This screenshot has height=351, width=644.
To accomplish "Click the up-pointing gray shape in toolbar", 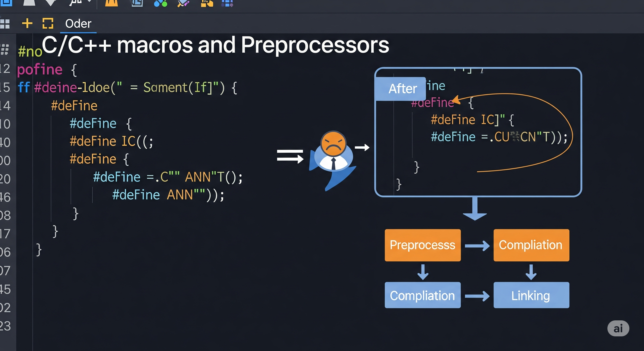I will [29, 3].
